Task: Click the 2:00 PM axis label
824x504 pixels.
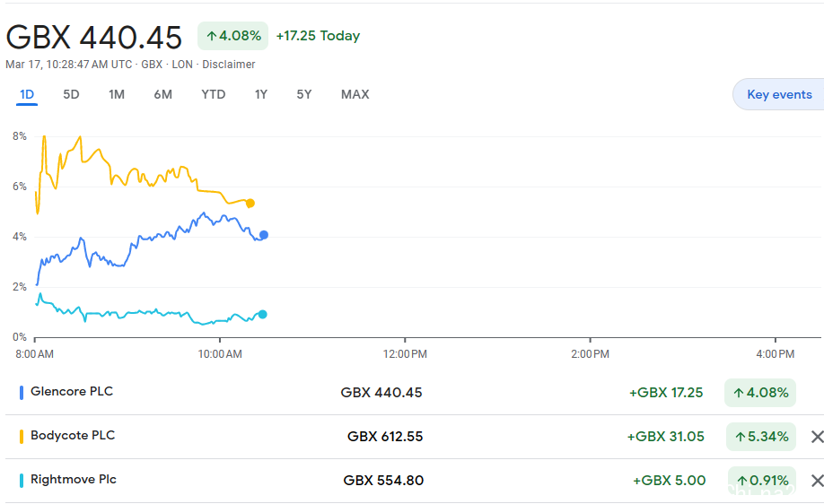Action: coord(590,354)
